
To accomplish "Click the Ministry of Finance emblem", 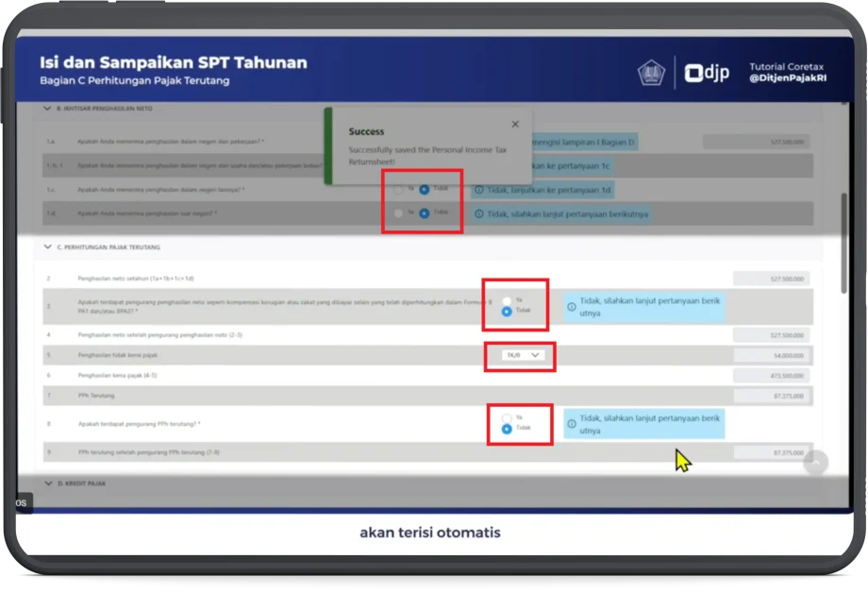I will click(651, 73).
